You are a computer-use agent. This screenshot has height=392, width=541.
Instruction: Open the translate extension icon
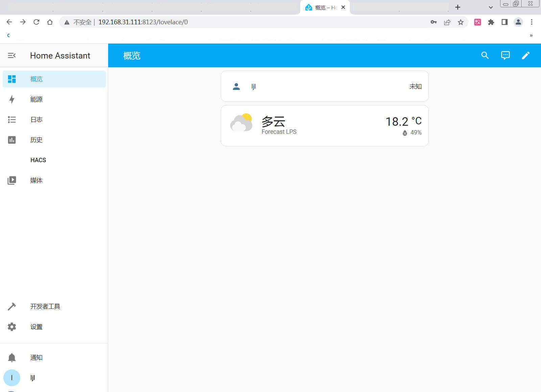click(477, 22)
